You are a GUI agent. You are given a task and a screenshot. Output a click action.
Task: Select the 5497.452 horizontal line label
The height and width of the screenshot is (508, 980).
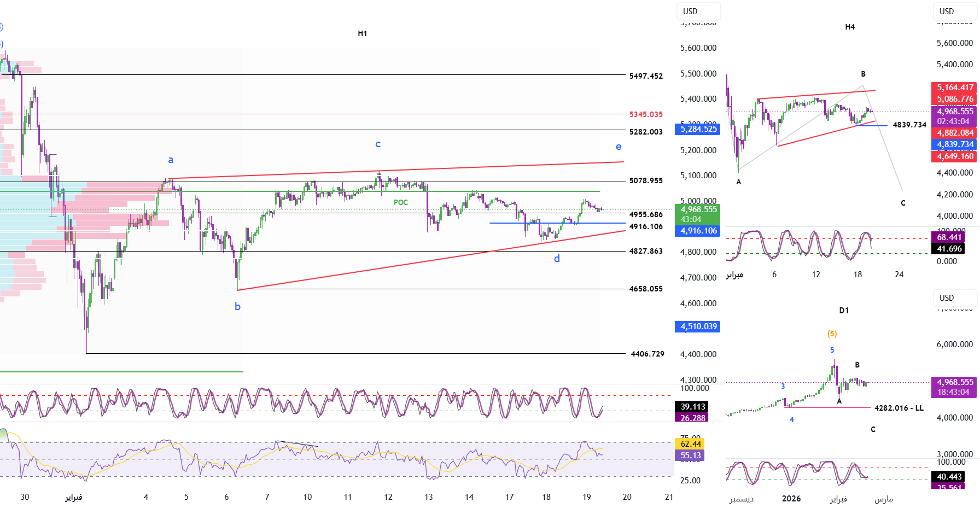(x=645, y=76)
